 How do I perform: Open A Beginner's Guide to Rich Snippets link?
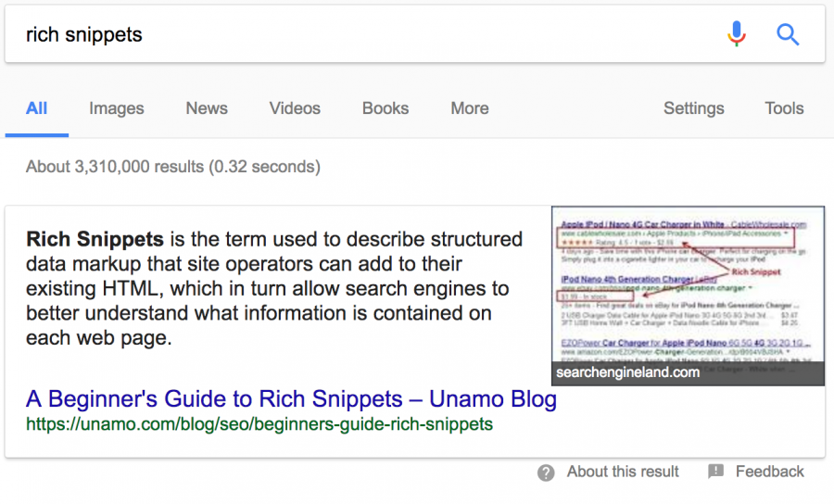291,398
